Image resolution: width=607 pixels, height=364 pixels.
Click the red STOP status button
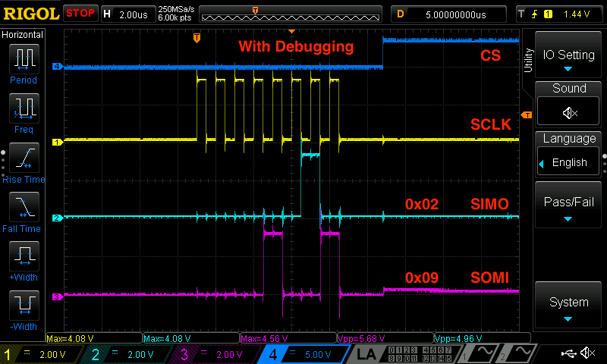coord(80,13)
